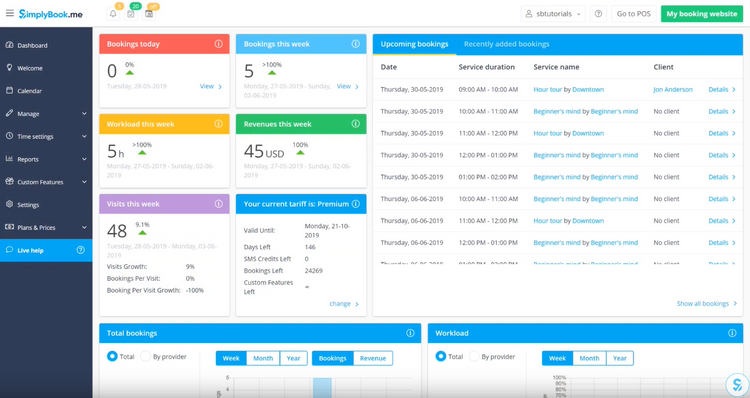
Task: Show info for Bookings today card
Action: 219,44
